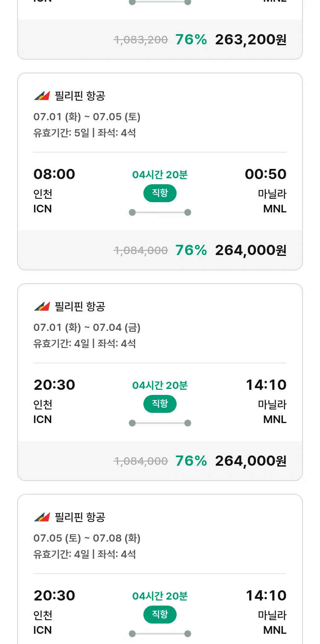
Task: Click route line on the 07.01–07.04 flight card
Action: 160,423
